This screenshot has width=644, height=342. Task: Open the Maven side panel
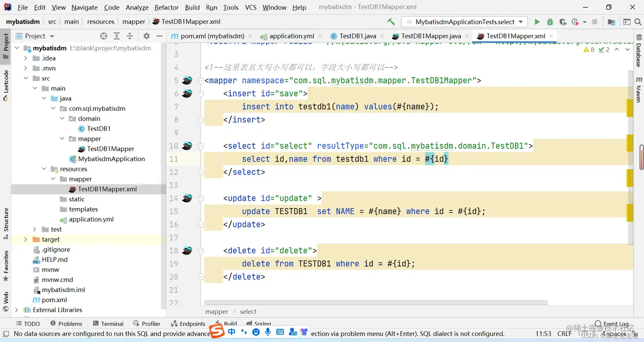[x=638, y=90]
